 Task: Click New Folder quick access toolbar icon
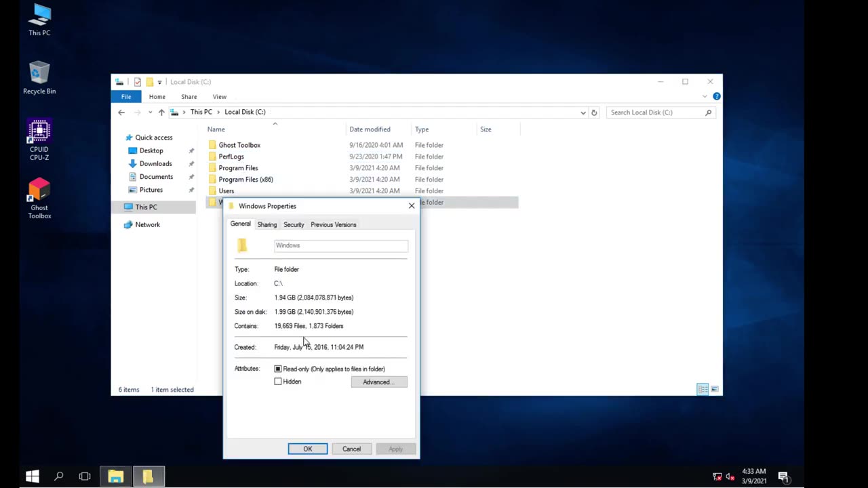point(149,82)
